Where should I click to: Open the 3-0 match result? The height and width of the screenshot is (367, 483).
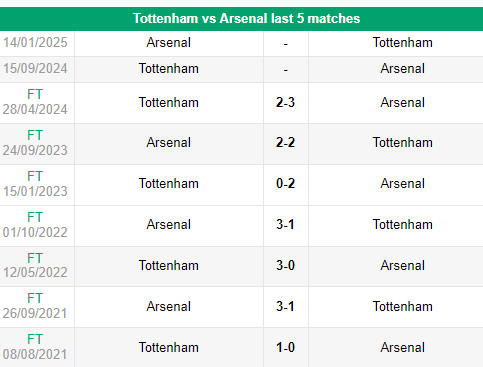pyautogui.click(x=285, y=266)
